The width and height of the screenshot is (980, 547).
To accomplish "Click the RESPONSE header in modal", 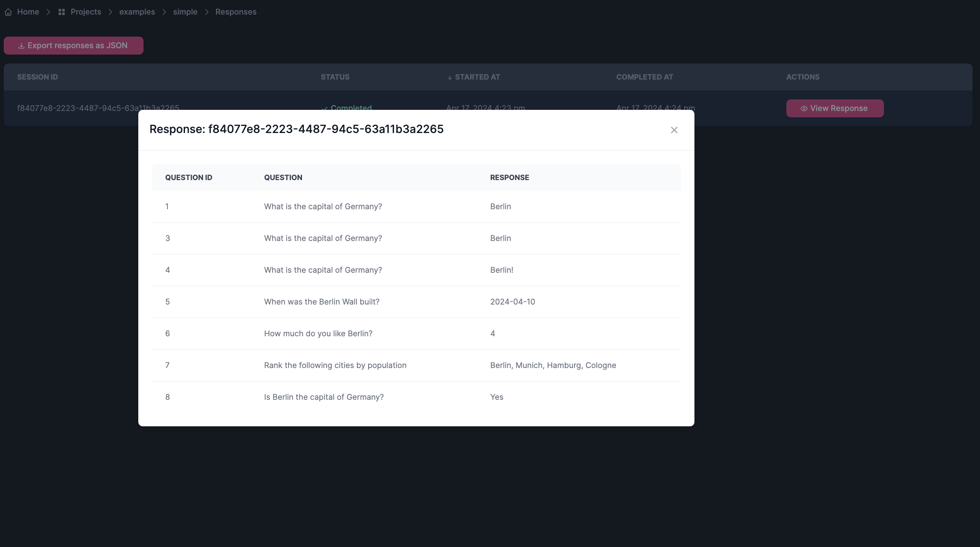I will pyautogui.click(x=509, y=177).
